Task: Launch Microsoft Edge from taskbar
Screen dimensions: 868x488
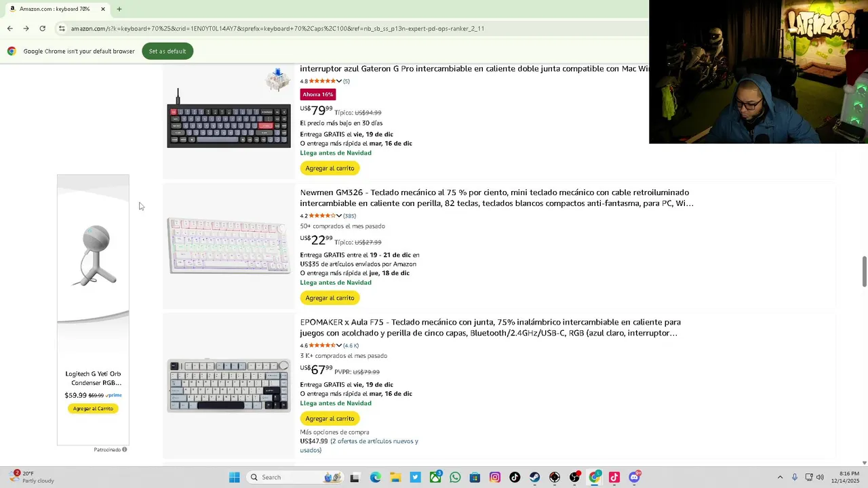Action: 375,477
